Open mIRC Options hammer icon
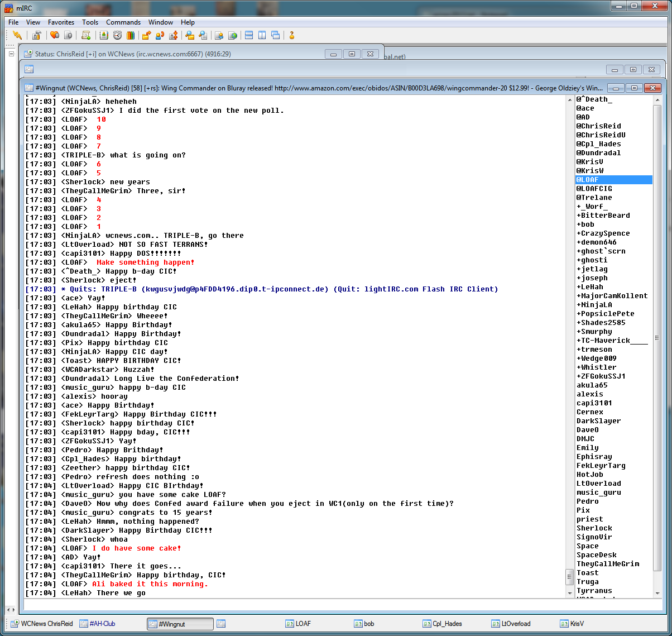Image resolution: width=672 pixels, height=636 pixels. pos(36,36)
